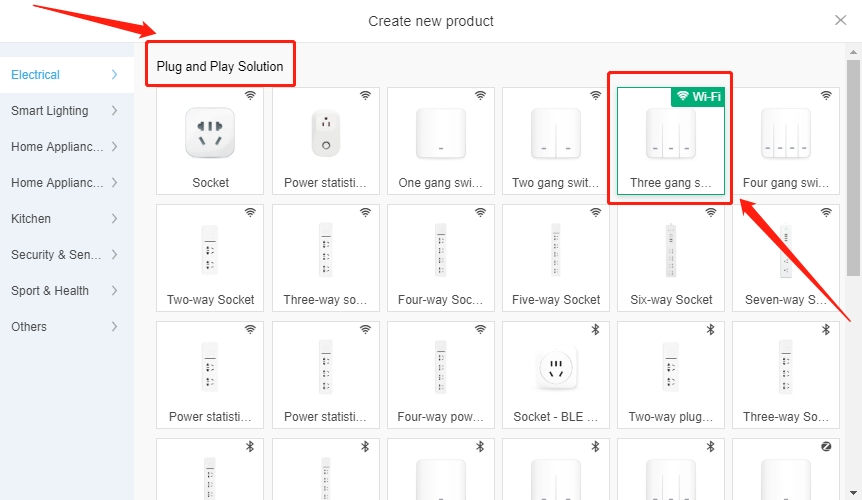Image resolution: width=862 pixels, height=500 pixels.
Task: Expand chevron next to Smart Lighting
Action: coord(114,111)
